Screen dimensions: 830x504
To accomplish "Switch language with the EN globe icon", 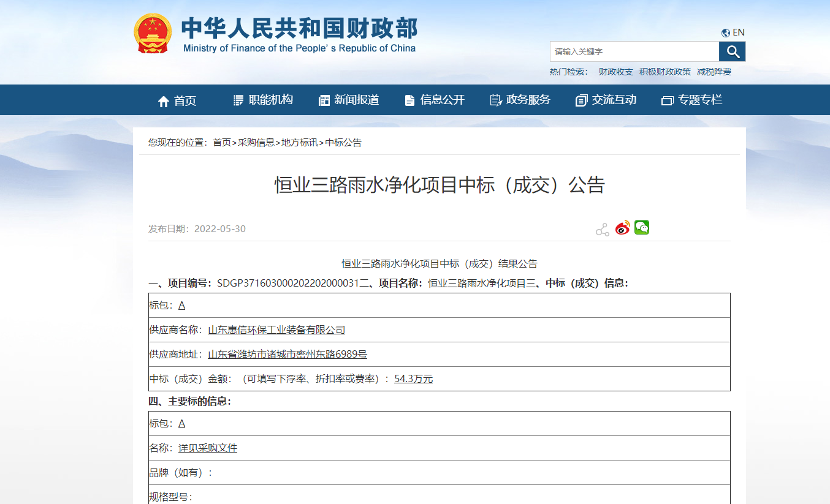I will pyautogui.click(x=733, y=32).
